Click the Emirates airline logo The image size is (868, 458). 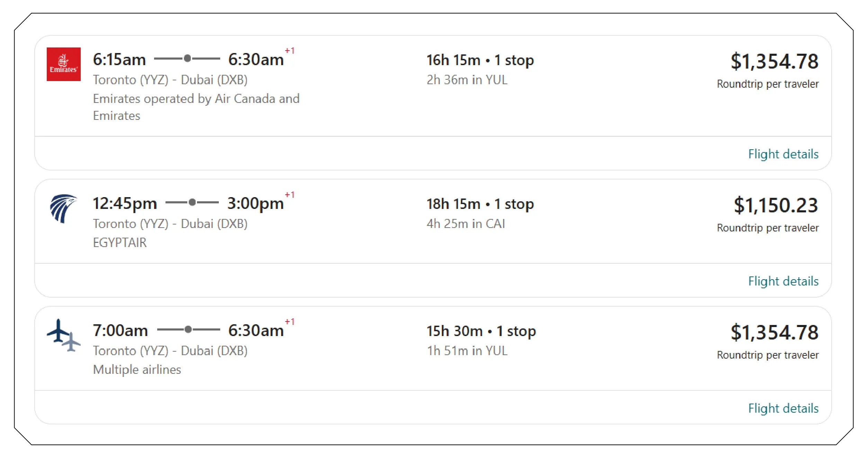pyautogui.click(x=63, y=64)
